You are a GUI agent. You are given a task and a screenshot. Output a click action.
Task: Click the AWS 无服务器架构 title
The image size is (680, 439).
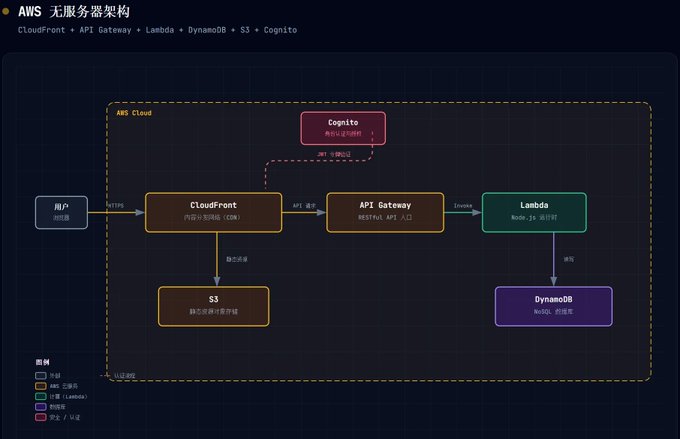74,11
